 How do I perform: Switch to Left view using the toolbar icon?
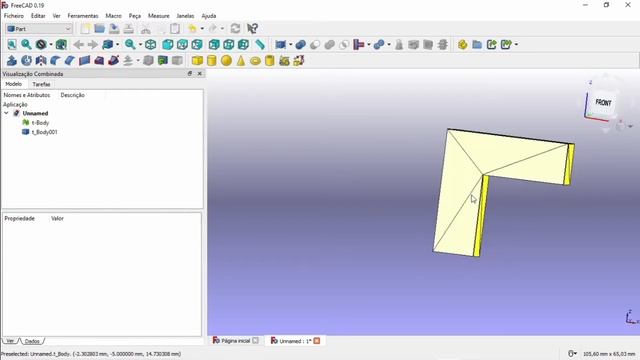point(244,44)
